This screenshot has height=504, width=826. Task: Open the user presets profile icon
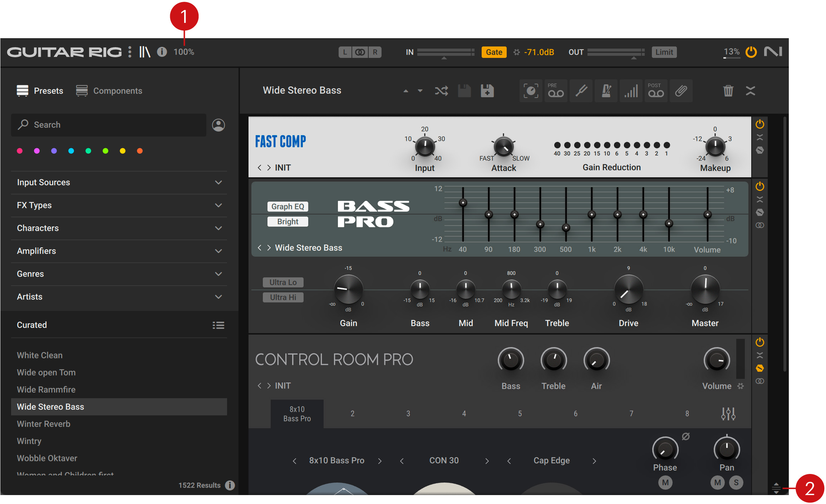[218, 125]
